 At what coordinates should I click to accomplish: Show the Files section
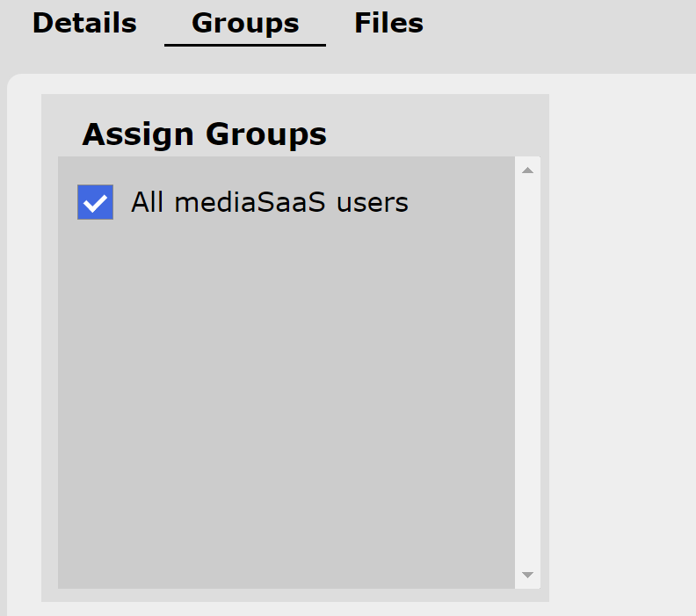click(388, 23)
